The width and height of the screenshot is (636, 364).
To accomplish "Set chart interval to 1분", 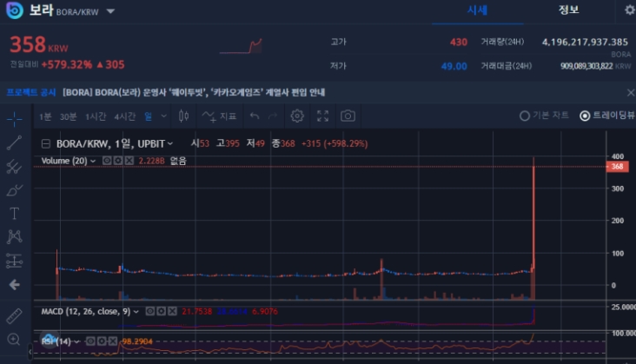I will point(45,116).
